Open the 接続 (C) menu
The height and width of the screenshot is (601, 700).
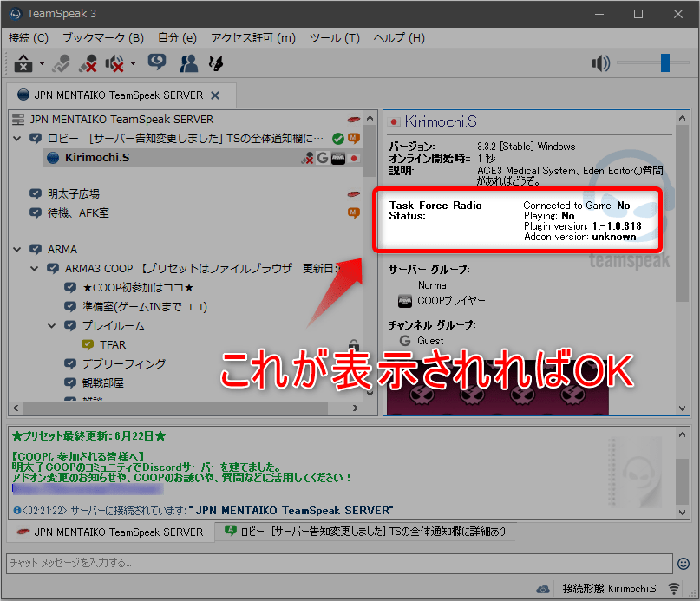tap(28, 38)
